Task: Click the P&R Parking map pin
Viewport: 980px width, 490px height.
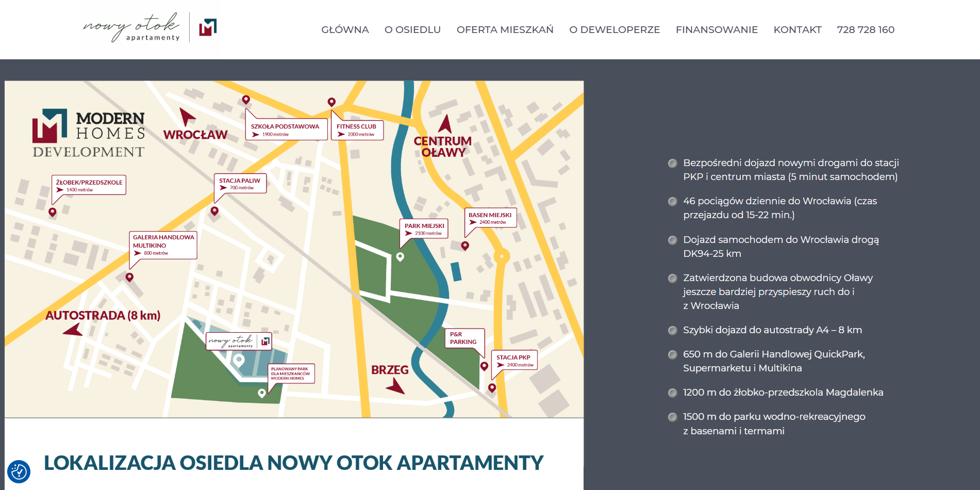Action: (x=484, y=366)
